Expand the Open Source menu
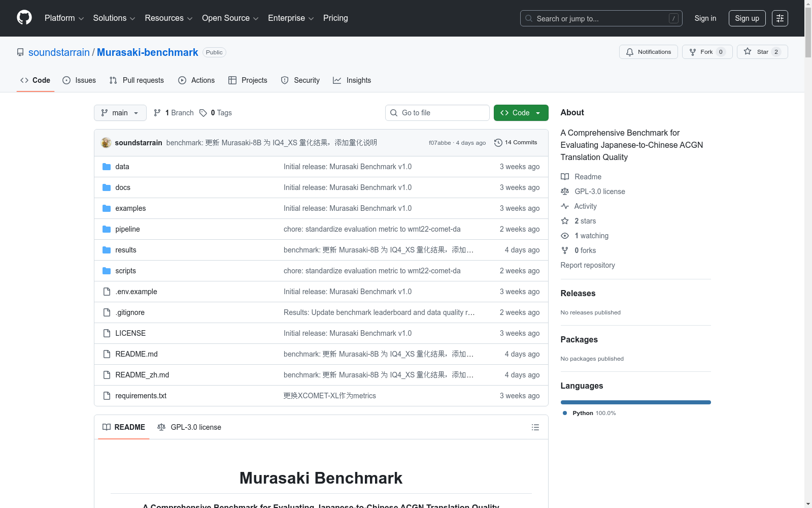This screenshot has height=508, width=812. click(230, 18)
